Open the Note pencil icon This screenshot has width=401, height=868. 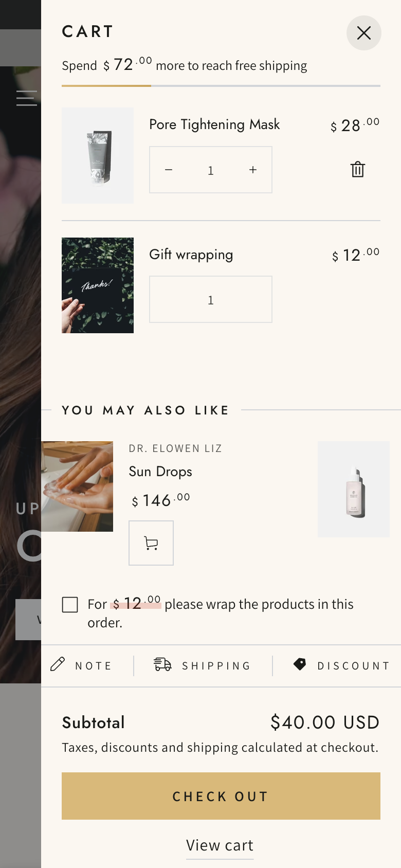coord(58,664)
